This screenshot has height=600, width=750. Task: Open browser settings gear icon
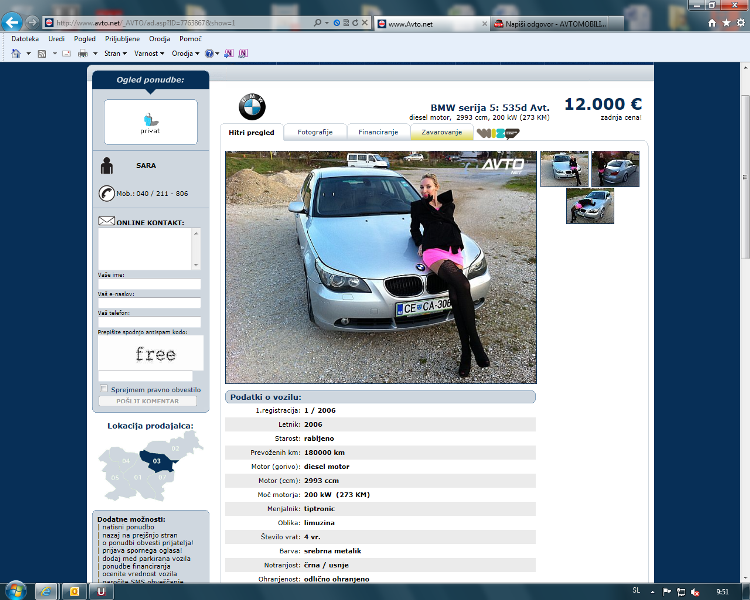coord(740,22)
